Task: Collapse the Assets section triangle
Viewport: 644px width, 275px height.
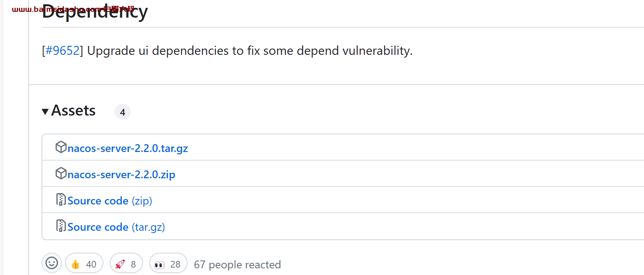Action: tap(45, 112)
